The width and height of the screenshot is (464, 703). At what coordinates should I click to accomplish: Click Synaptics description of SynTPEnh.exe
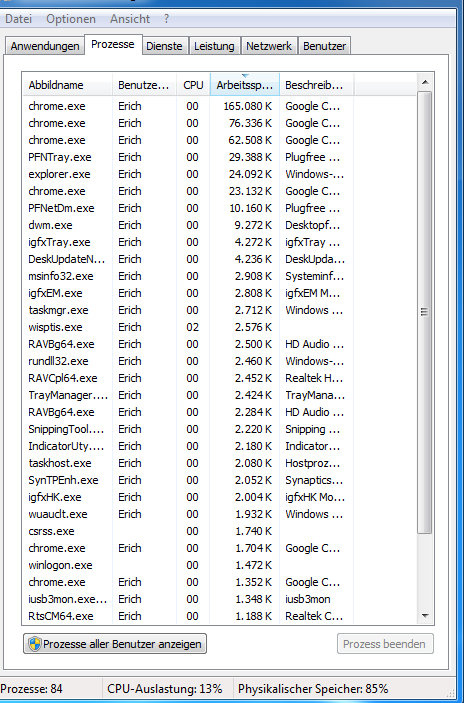[x=314, y=480]
